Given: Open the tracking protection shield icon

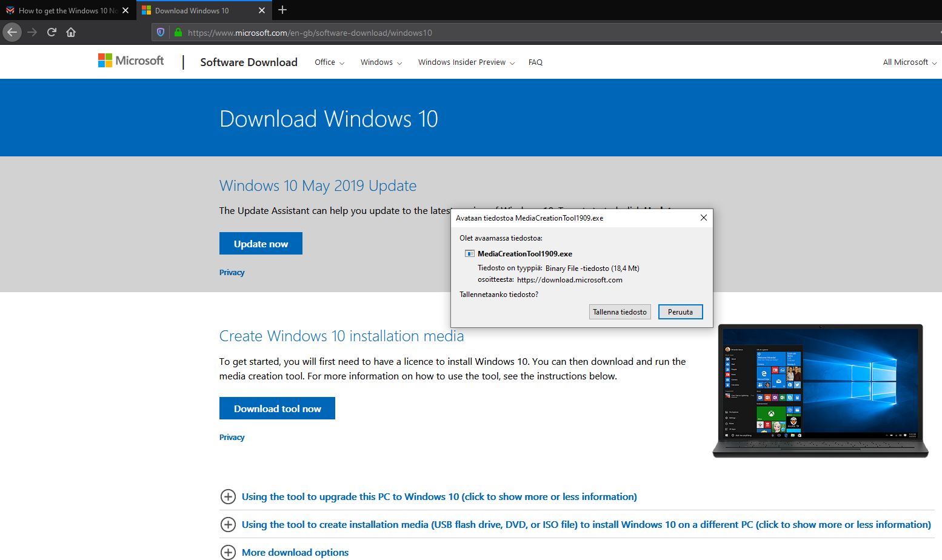Looking at the screenshot, I should coord(161,33).
